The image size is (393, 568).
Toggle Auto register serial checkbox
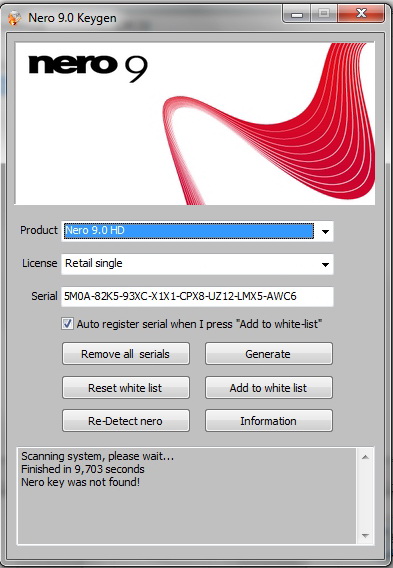tap(67, 323)
